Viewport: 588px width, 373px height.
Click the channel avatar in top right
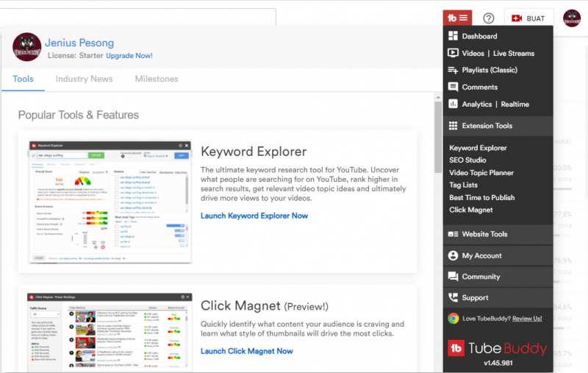(573, 18)
